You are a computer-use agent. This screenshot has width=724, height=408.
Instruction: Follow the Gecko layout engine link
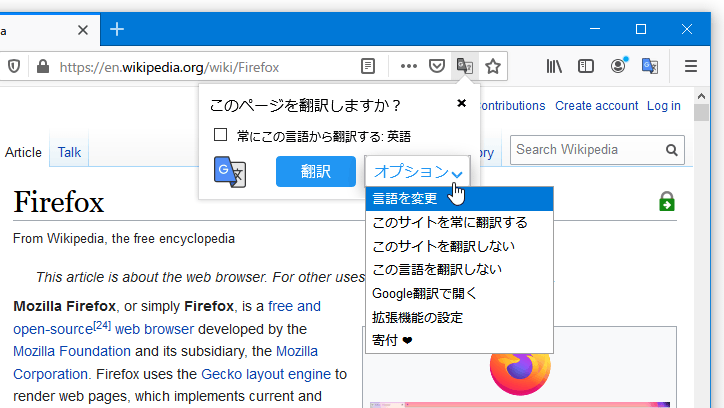click(x=266, y=374)
